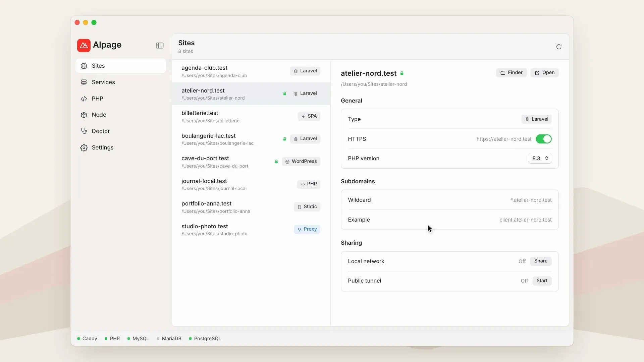Select the studio-photo.test site
Screen dimensions: 644x362
point(251,230)
